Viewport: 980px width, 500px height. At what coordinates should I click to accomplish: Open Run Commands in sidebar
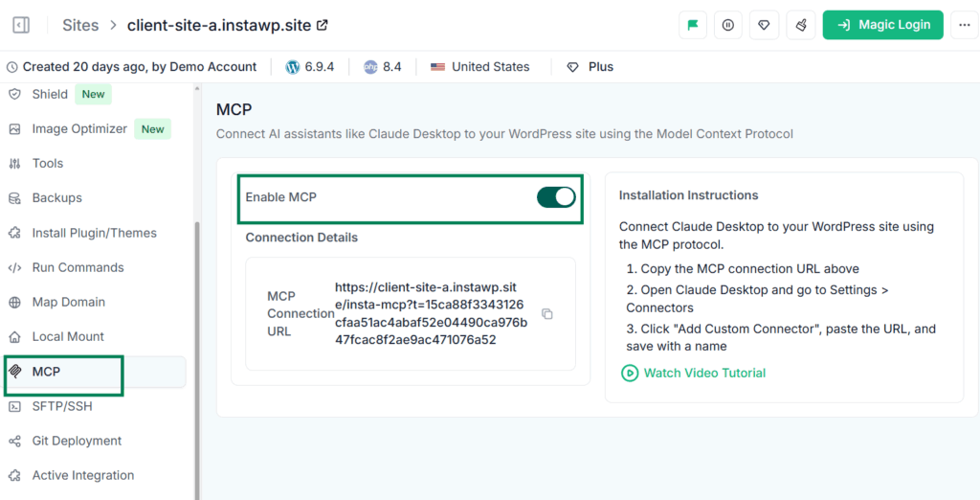pyautogui.click(x=78, y=267)
